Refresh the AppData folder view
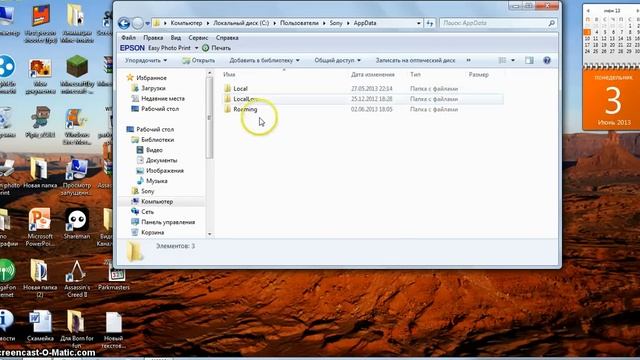The image size is (640, 360). click(430, 23)
